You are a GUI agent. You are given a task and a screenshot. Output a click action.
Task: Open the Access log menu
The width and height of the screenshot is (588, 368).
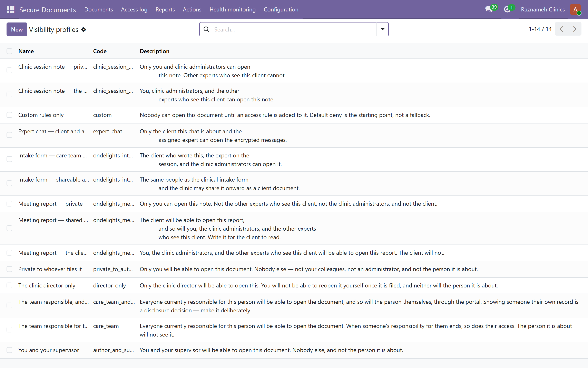point(134,9)
